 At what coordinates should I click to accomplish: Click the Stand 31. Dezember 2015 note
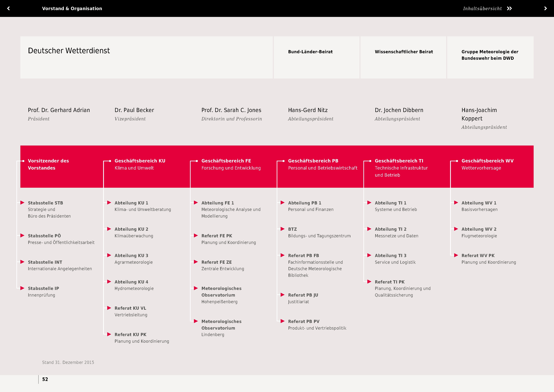click(68, 362)
